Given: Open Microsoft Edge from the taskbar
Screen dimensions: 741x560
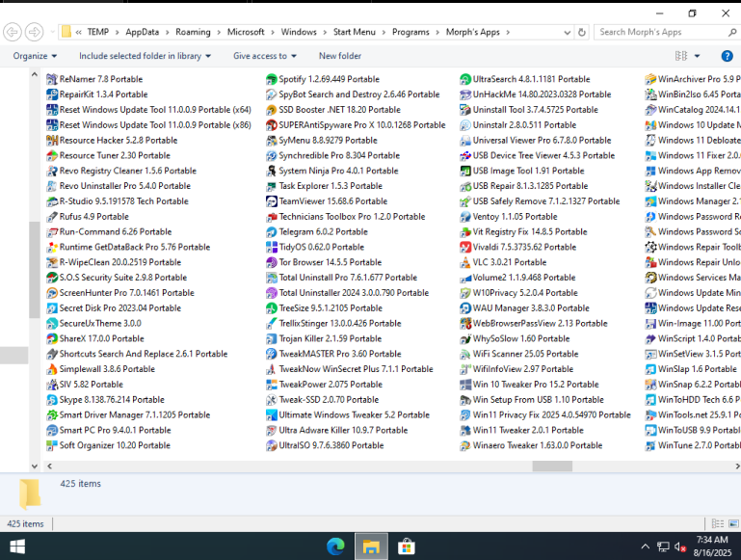Looking at the screenshot, I should coord(335,547).
